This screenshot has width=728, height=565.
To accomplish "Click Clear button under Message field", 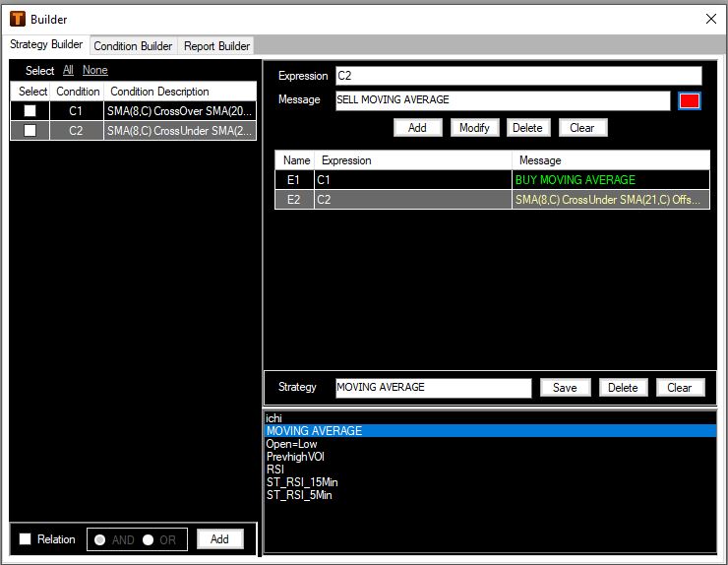I will (582, 128).
